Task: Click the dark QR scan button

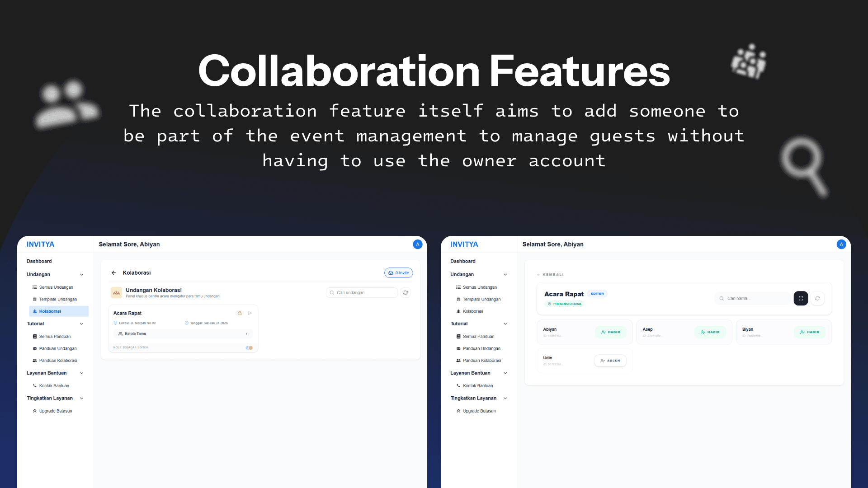Action: [x=801, y=299]
